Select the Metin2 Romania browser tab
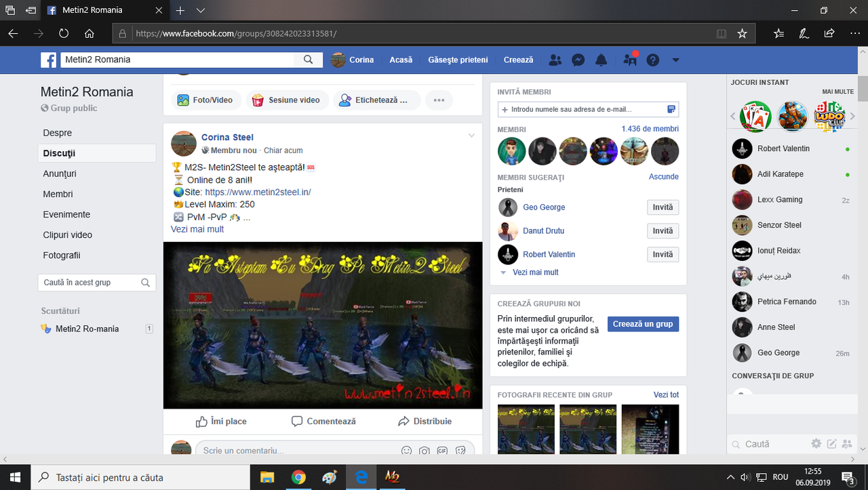Screen dimensions: 868x490 pos(104,10)
